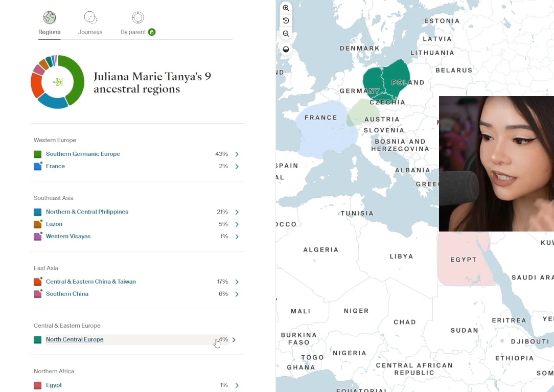Toggle the map contrast half-circle icon
This screenshot has height=392, width=554.
coord(286,49)
